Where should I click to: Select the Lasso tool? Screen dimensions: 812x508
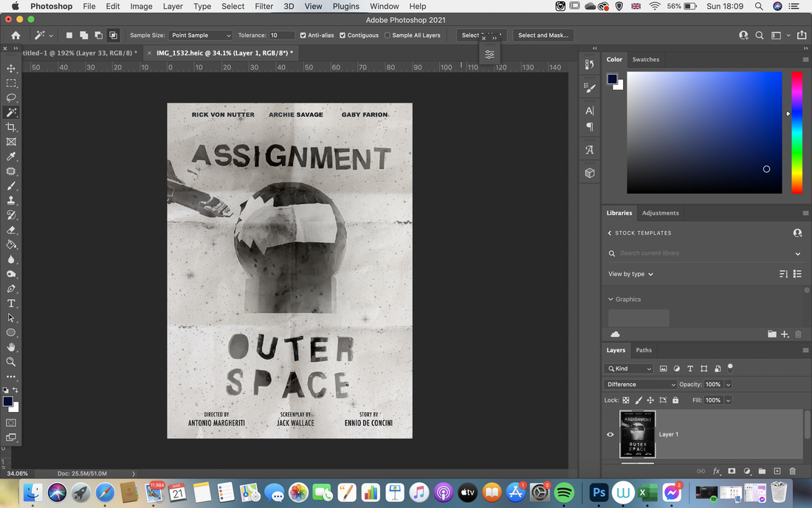coord(11,98)
